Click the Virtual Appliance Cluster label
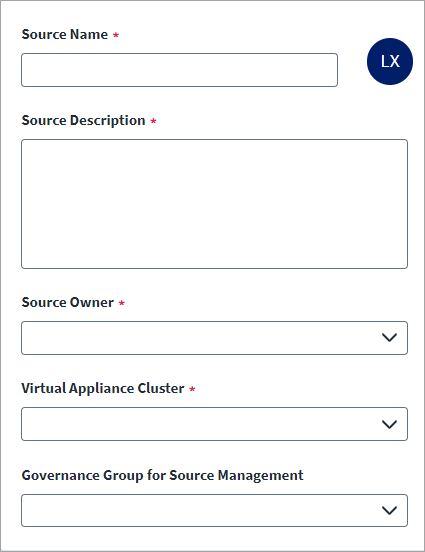The image size is (425, 552). click(x=103, y=389)
